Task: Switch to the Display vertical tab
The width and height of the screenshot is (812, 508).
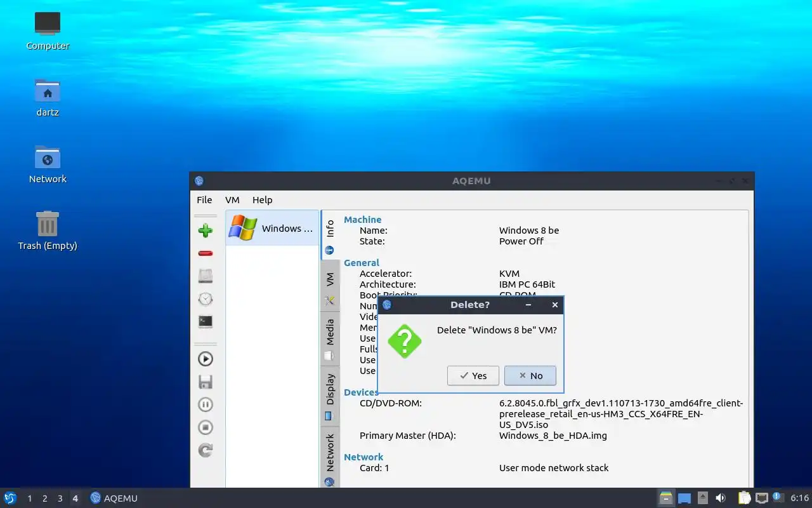Action: click(x=330, y=396)
